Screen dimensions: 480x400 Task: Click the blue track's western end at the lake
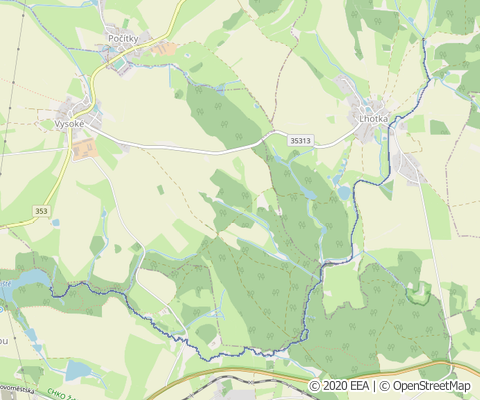tap(51, 289)
